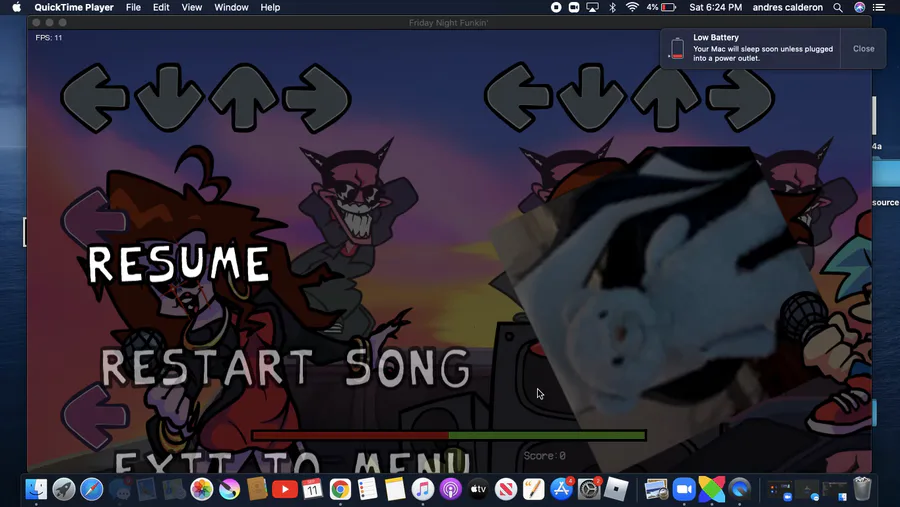Image resolution: width=900 pixels, height=507 pixels.
Task: Click player's up arrow receptor
Action: coord(666,97)
